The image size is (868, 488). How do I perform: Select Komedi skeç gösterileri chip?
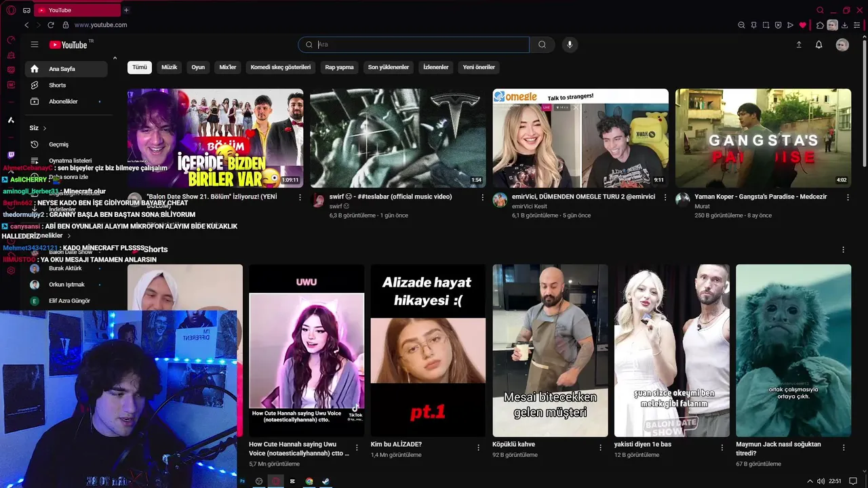click(x=281, y=67)
